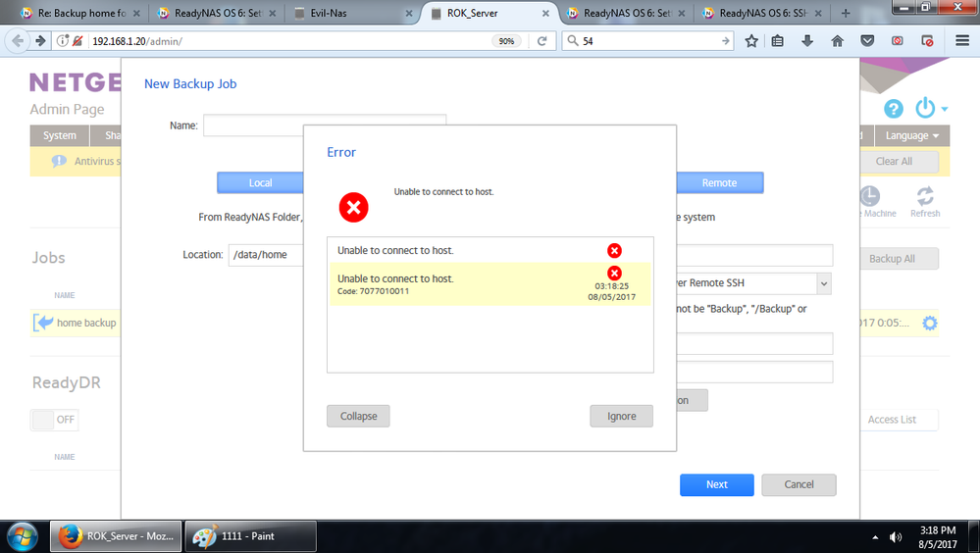980x553 pixels.
Task: Open the Firefox hamburger menu
Action: click(x=961, y=41)
